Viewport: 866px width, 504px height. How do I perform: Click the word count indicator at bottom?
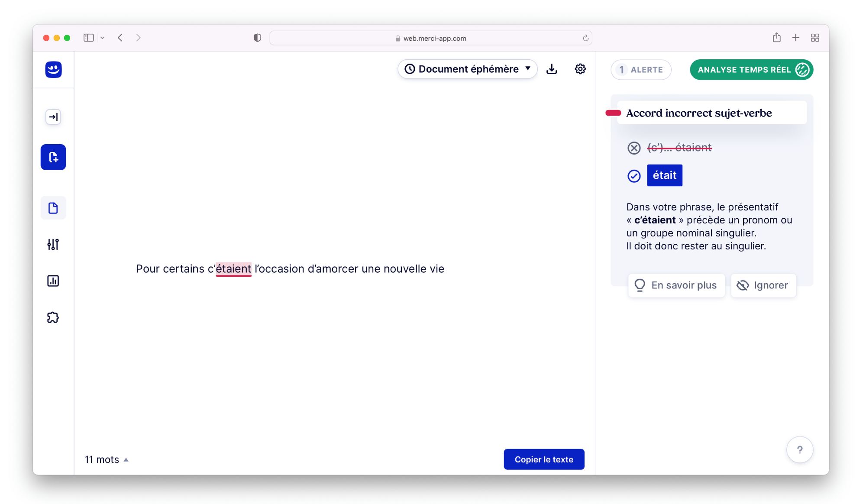107,459
